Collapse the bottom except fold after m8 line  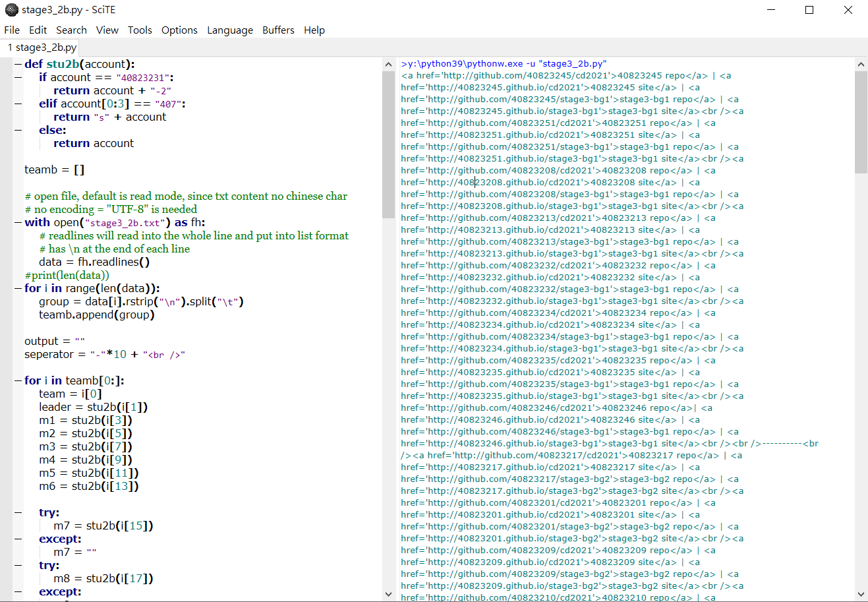(18, 591)
